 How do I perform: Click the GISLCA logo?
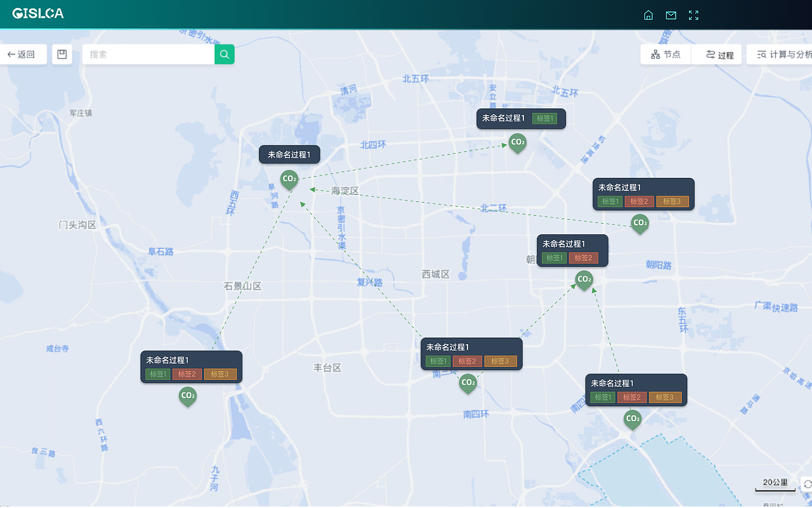click(38, 13)
